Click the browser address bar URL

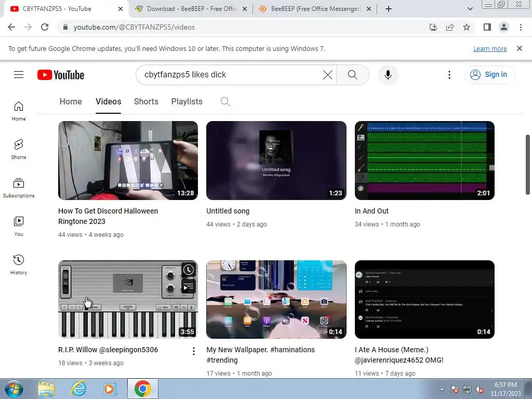(x=134, y=27)
